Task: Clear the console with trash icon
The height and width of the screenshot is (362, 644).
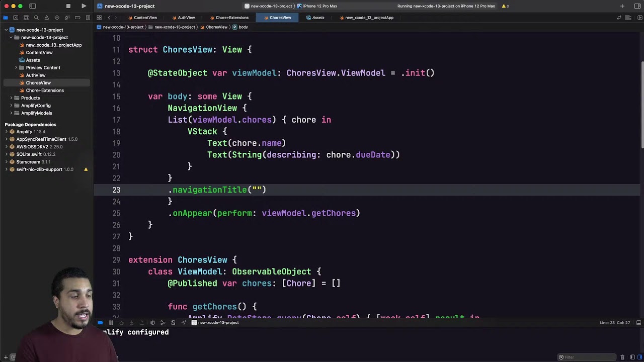Action: click(622, 357)
